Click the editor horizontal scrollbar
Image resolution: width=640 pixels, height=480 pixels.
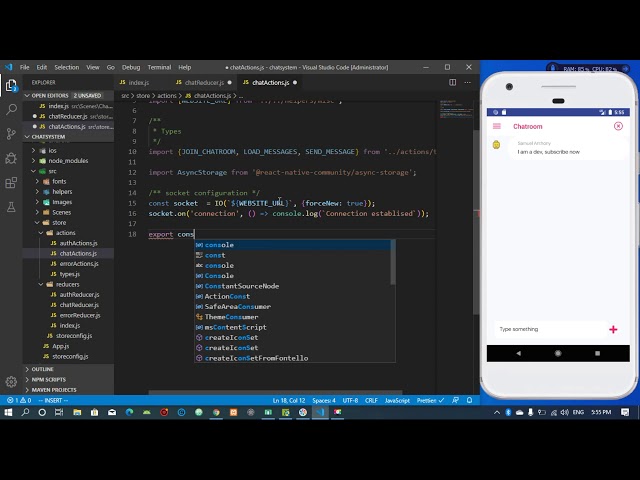coord(275,393)
